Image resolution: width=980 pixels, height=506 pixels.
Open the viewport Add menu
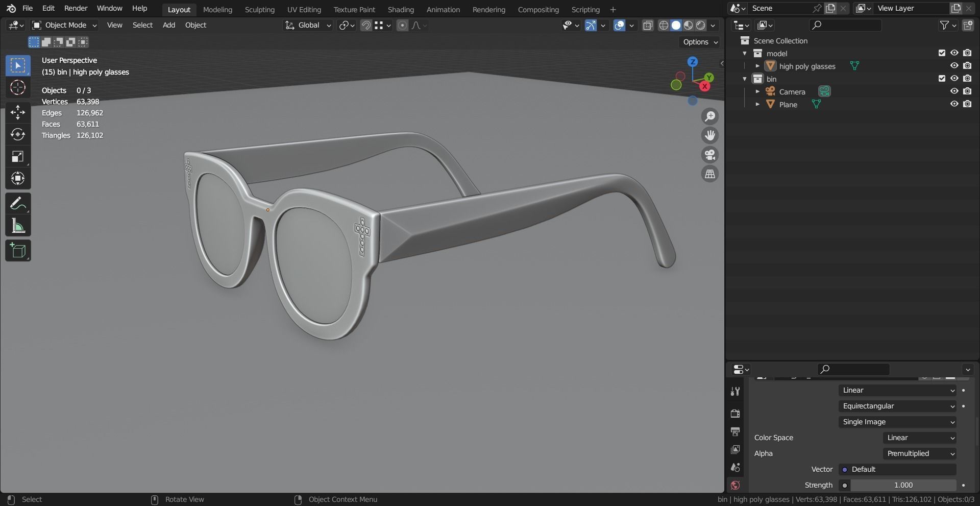click(168, 25)
